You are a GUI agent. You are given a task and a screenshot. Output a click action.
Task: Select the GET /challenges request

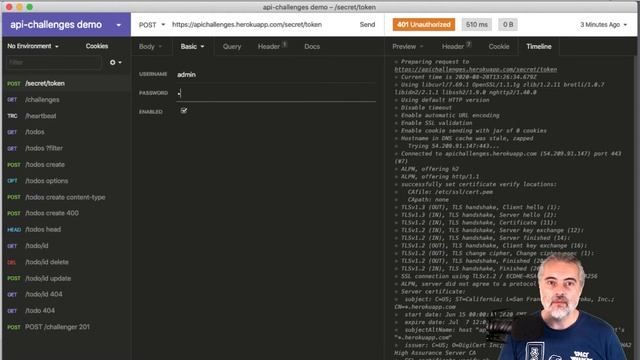tap(66, 100)
